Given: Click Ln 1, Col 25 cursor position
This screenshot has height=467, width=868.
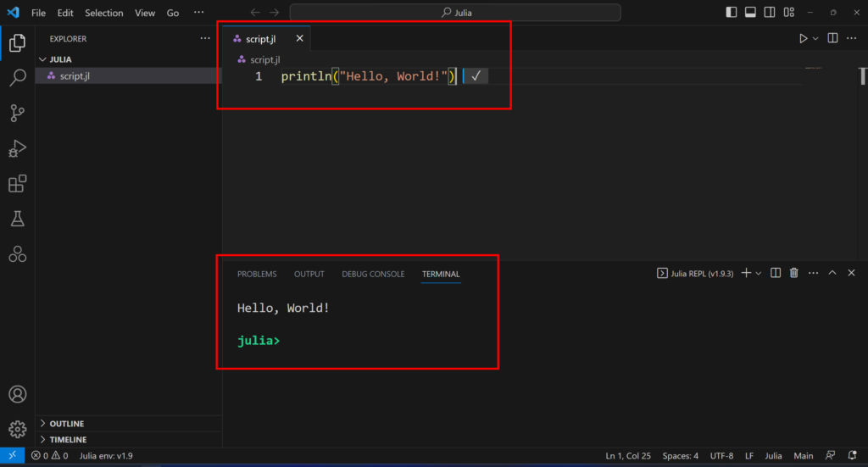Looking at the screenshot, I should (628, 455).
